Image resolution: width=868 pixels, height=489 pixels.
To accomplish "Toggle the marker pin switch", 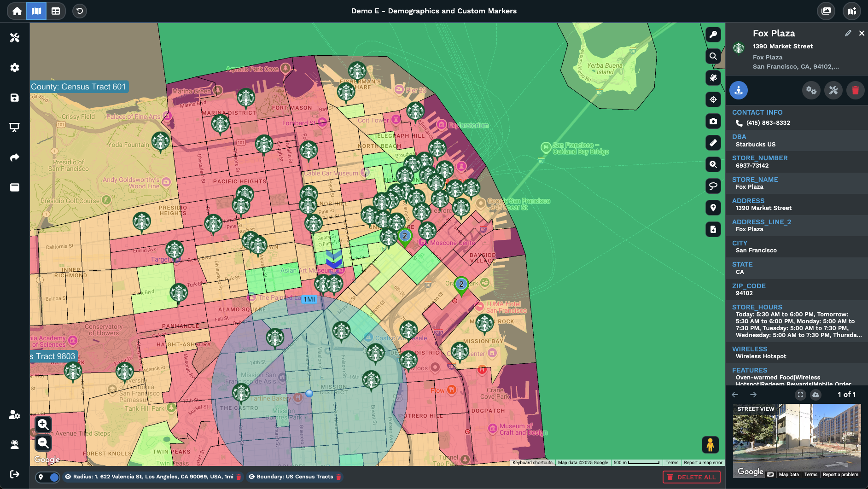I will (48, 477).
